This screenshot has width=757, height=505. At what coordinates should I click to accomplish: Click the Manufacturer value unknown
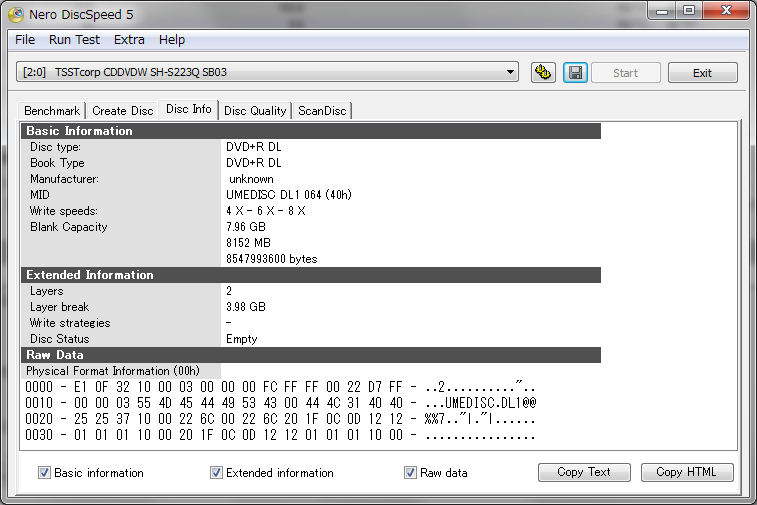251,179
